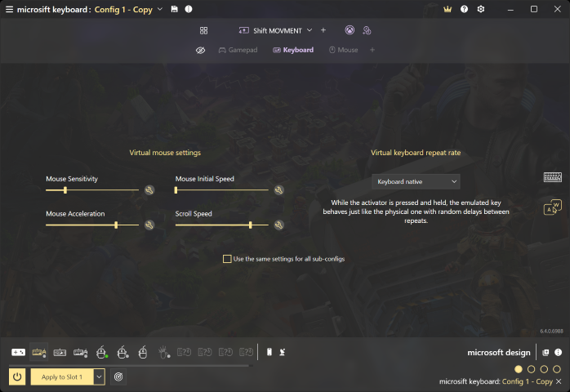Viewport: 570px width, 392px height.
Task: Open the Keyboard native repeat rate dropdown
Action: [x=416, y=181]
